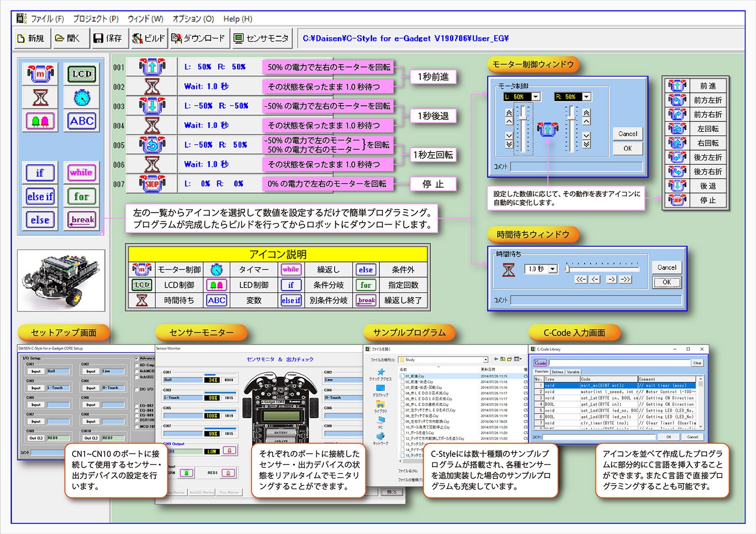Image resolution: width=756 pixels, height=534 pixels.
Task: Click the Ccode icon in C-Code Library
Action: pos(540,363)
